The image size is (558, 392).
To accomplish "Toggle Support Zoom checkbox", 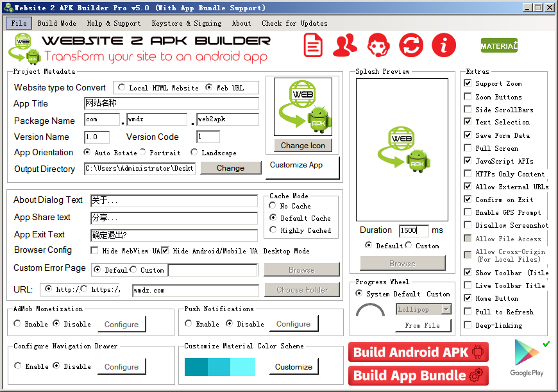I will [x=468, y=83].
